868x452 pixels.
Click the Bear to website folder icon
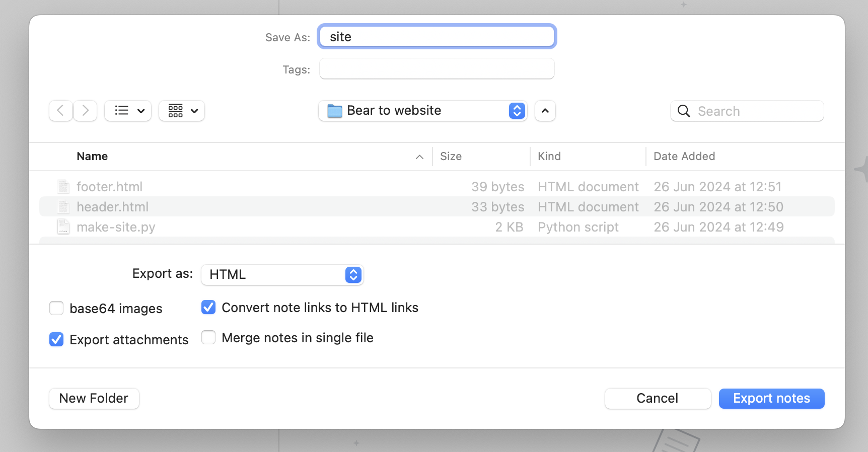click(x=334, y=111)
